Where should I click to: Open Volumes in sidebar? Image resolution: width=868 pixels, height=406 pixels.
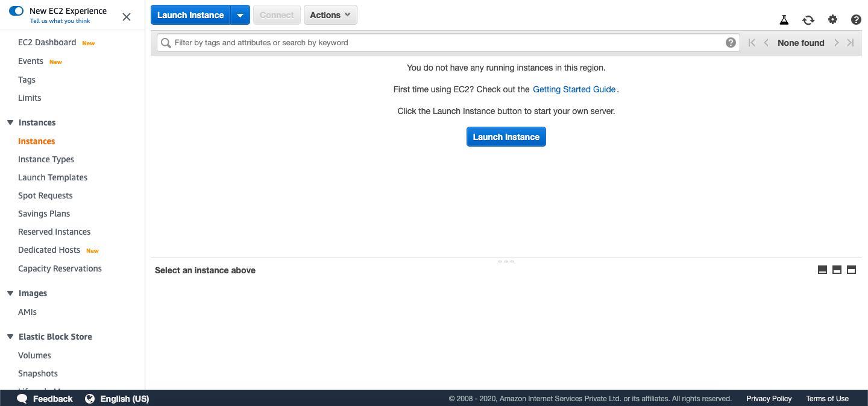pyautogui.click(x=34, y=355)
